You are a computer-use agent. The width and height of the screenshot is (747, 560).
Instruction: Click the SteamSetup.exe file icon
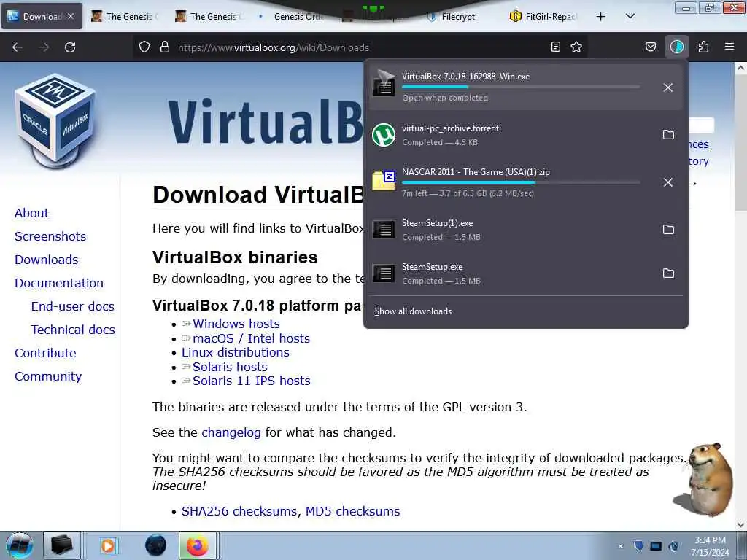point(384,273)
